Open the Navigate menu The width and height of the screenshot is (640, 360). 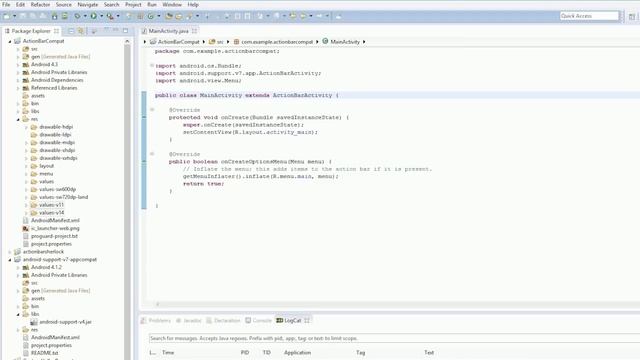tap(88, 4)
